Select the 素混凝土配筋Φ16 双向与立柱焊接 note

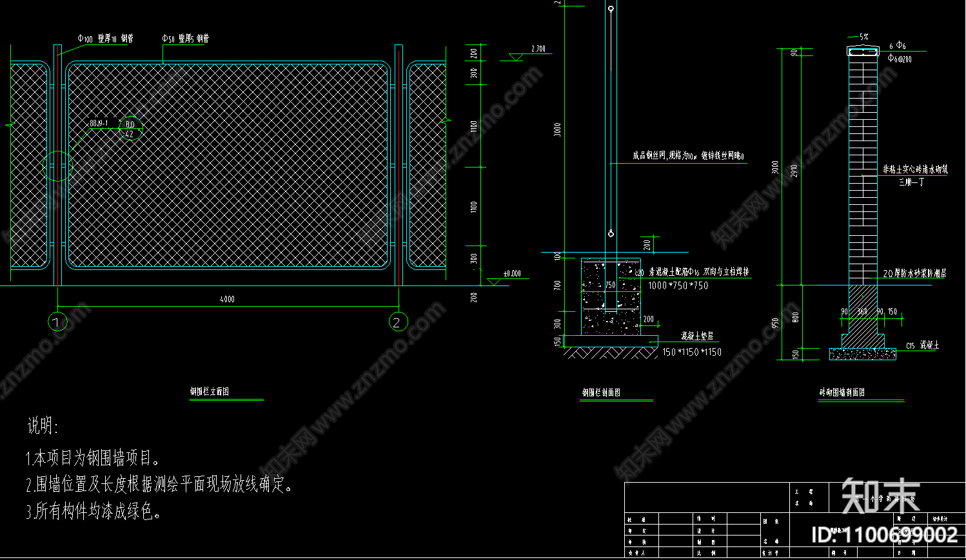coord(698,273)
